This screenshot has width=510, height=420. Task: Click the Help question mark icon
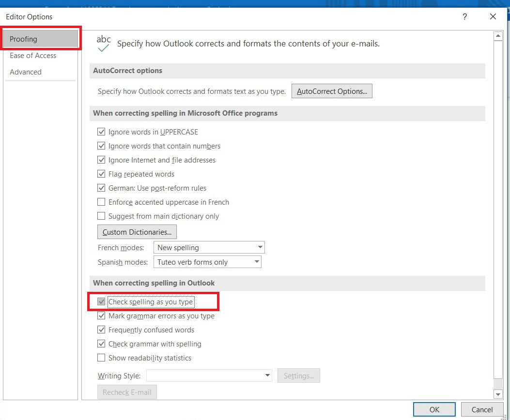[x=464, y=16]
